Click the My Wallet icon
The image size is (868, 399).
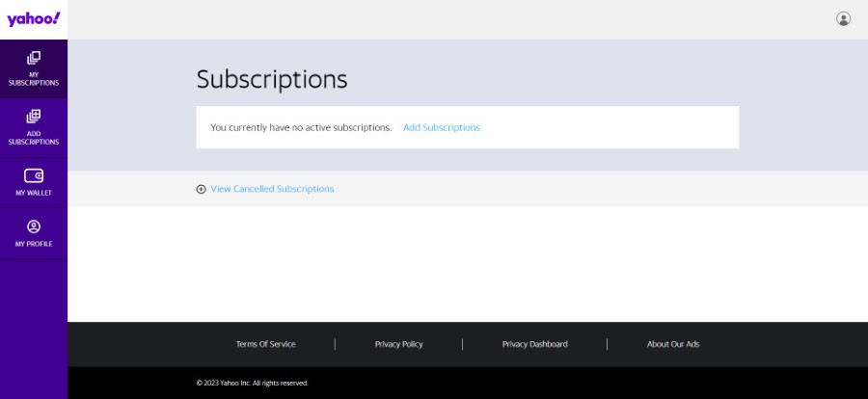point(34,175)
